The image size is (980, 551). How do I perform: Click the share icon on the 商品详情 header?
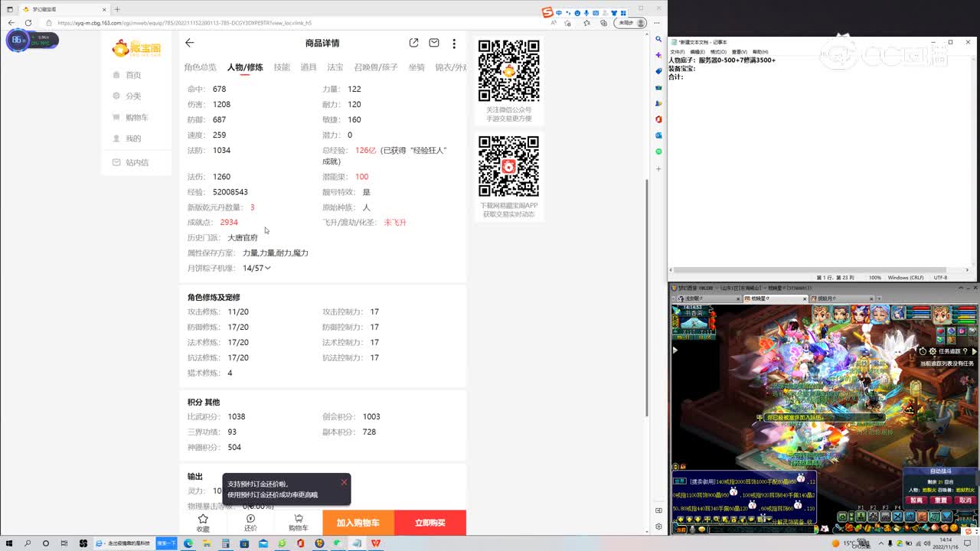pyautogui.click(x=413, y=43)
